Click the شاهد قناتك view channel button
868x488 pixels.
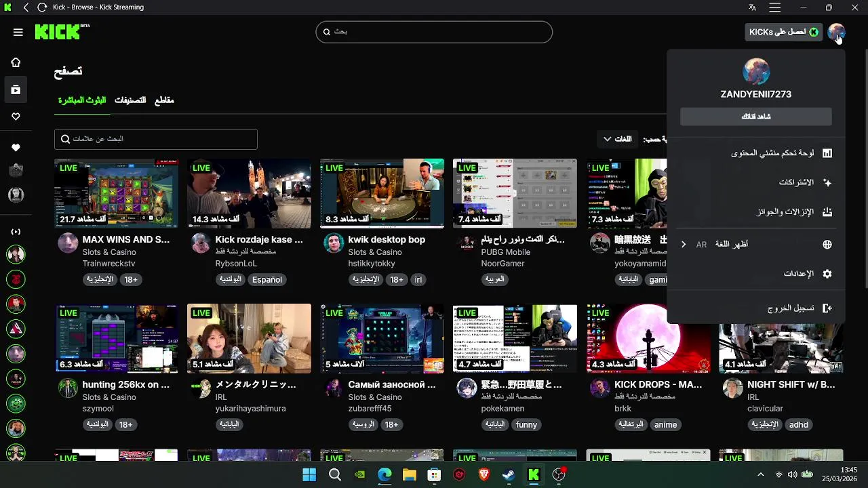tap(756, 117)
